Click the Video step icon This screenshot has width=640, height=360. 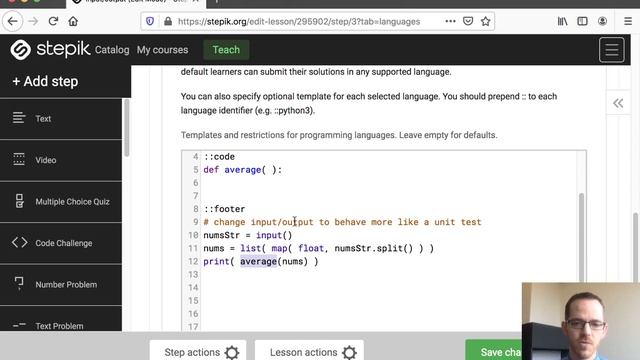point(19,159)
